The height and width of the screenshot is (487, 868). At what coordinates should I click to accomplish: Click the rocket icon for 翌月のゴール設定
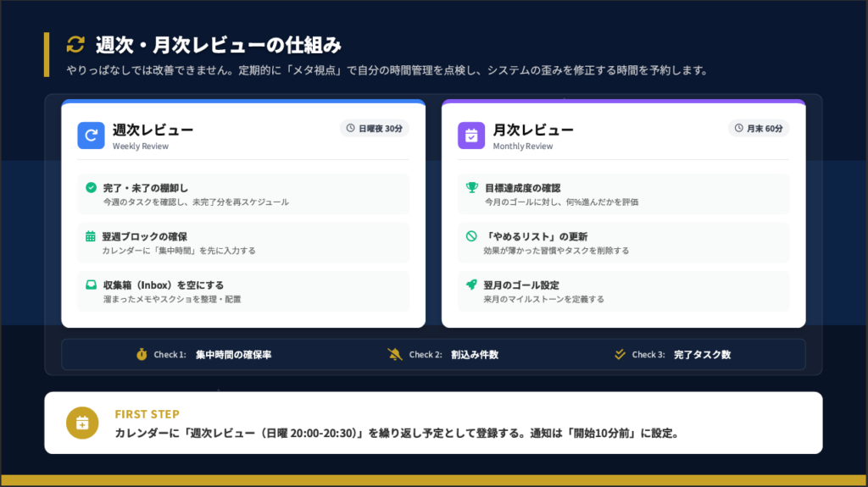(x=471, y=285)
